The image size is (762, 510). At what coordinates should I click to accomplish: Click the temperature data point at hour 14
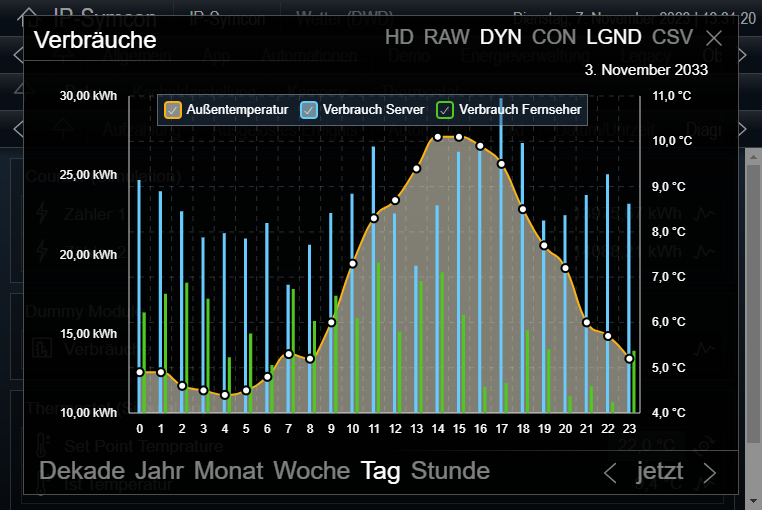(438, 136)
